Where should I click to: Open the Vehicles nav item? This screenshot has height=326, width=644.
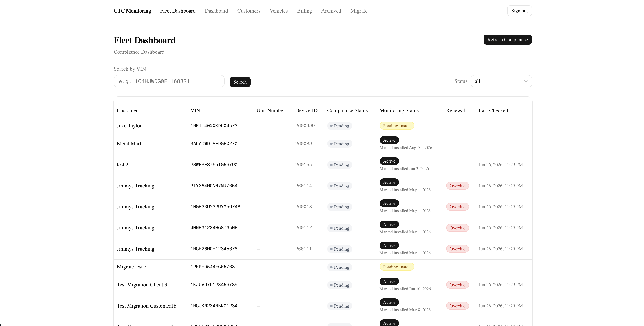coord(279,11)
